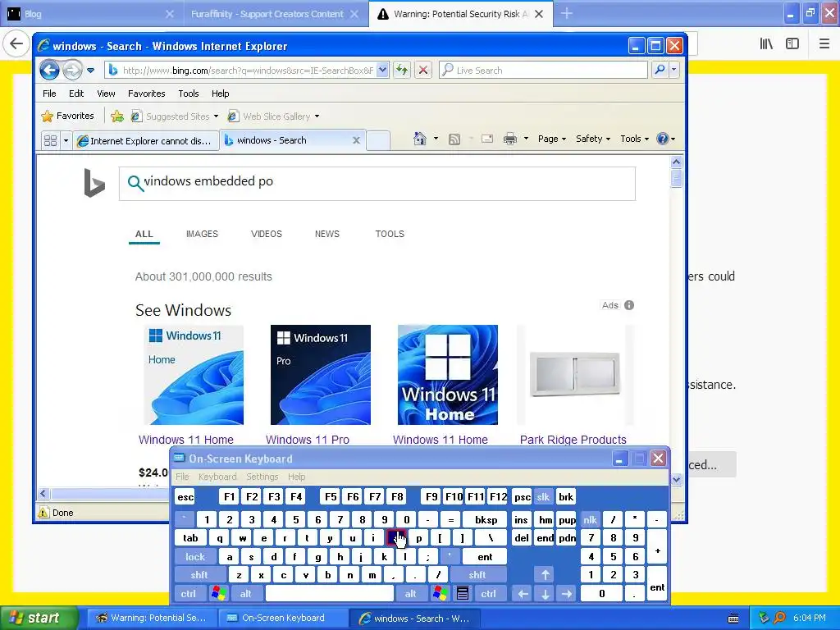Click Firefox back arrow button

point(16,43)
